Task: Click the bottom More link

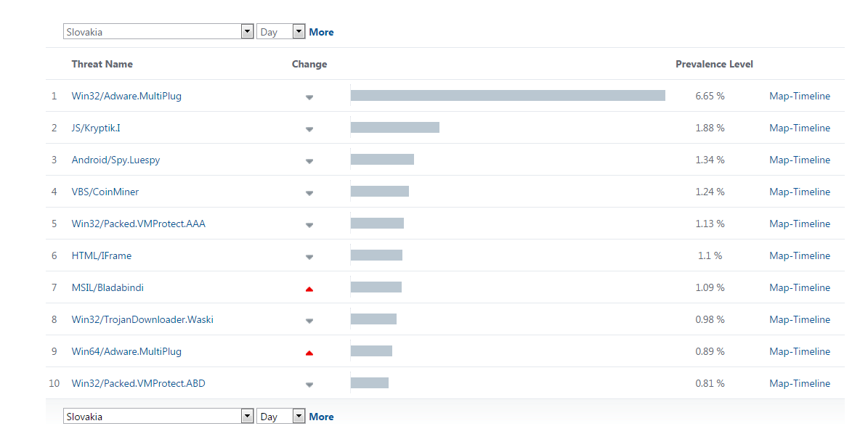Action: 321,417
